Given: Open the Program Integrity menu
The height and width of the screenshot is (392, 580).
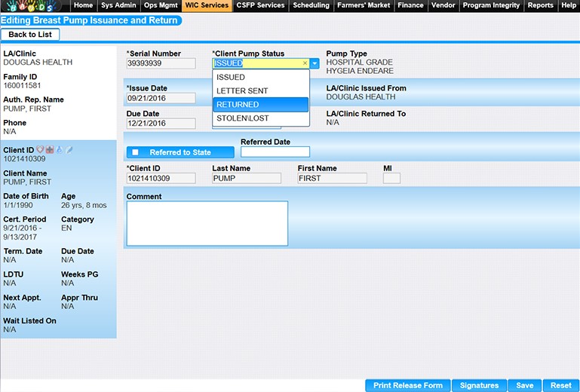Looking at the screenshot, I should pos(491,5).
